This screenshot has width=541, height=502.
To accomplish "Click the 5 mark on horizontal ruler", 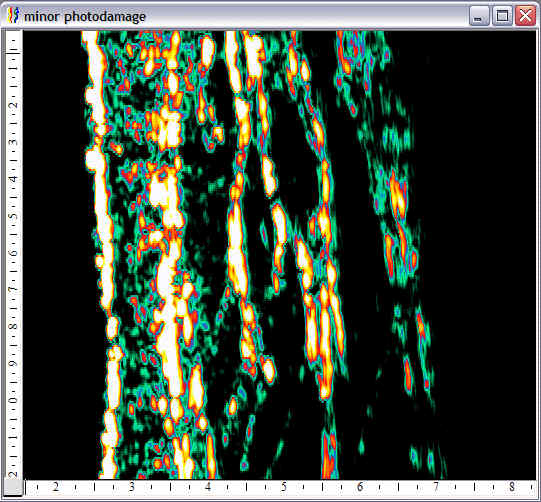I will [284, 487].
